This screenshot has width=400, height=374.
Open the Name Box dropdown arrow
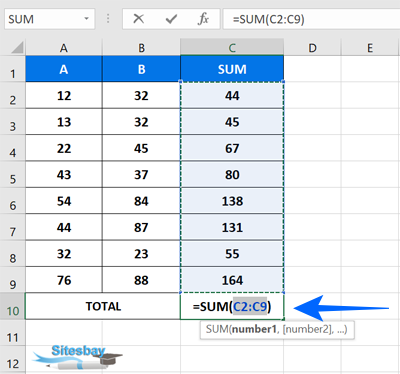(x=87, y=19)
